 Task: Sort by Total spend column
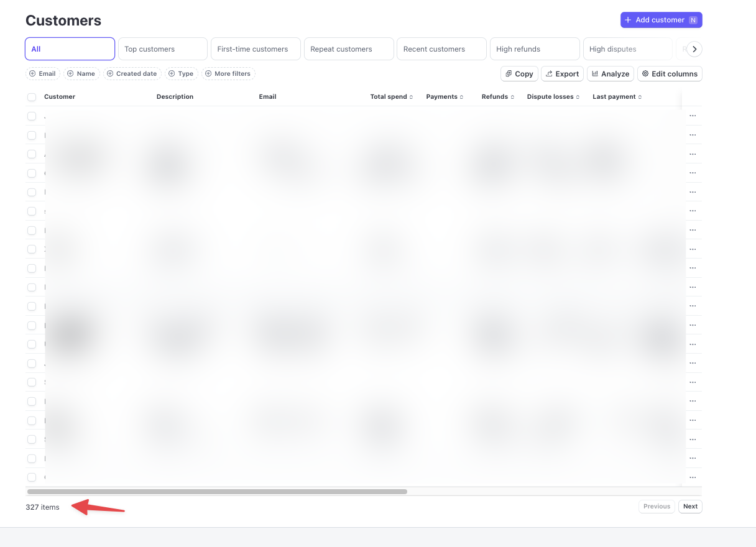click(x=392, y=97)
